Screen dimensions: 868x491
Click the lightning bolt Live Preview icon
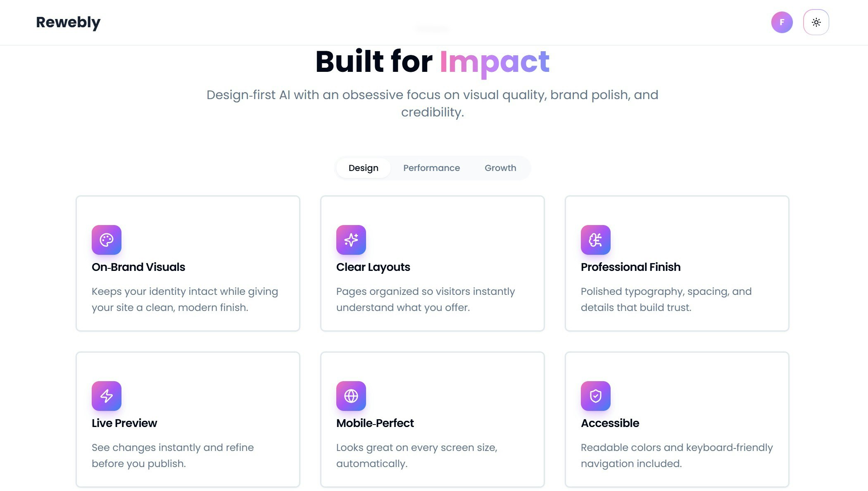click(x=107, y=396)
